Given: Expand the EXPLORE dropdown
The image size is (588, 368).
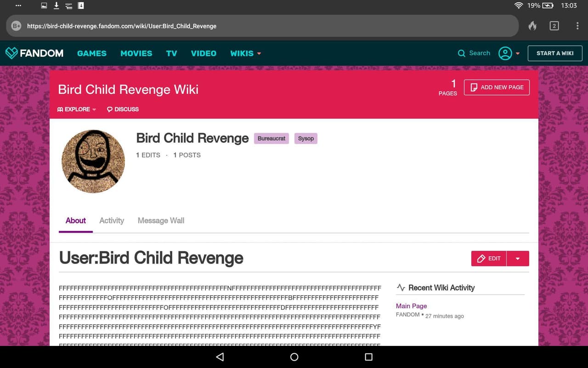Looking at the screenshot, I should pyautogui.click(x=77, y=109).
